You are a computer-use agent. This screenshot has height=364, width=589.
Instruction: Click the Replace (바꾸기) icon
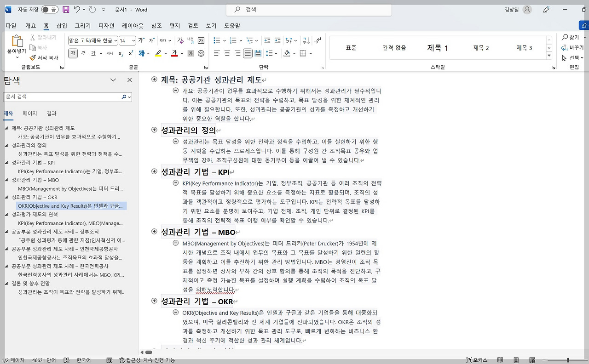[572, 48]
